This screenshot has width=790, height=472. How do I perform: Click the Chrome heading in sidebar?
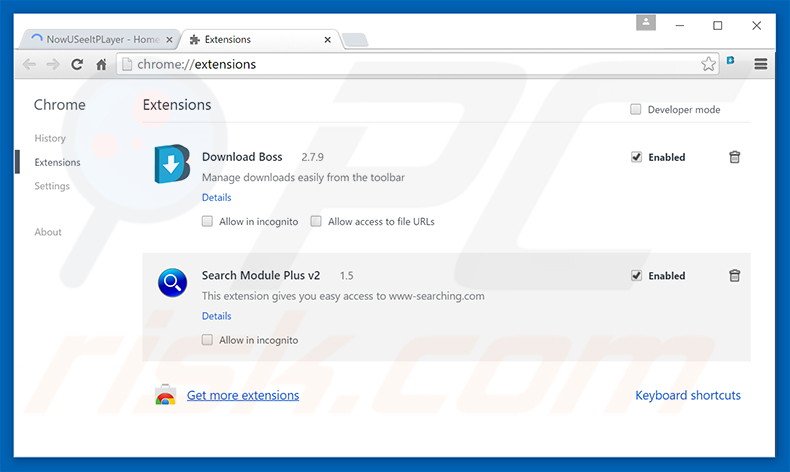(59, 105)
